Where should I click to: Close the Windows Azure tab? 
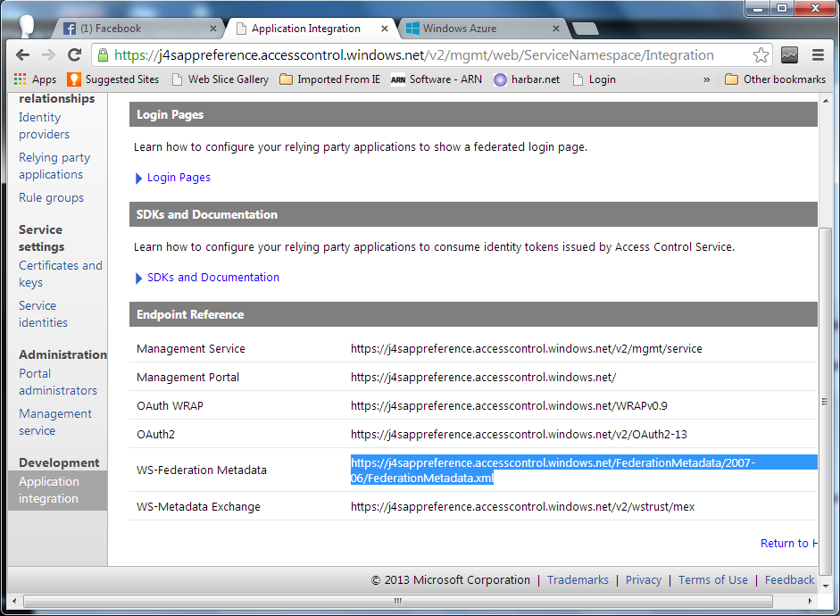tap(556, 29)
